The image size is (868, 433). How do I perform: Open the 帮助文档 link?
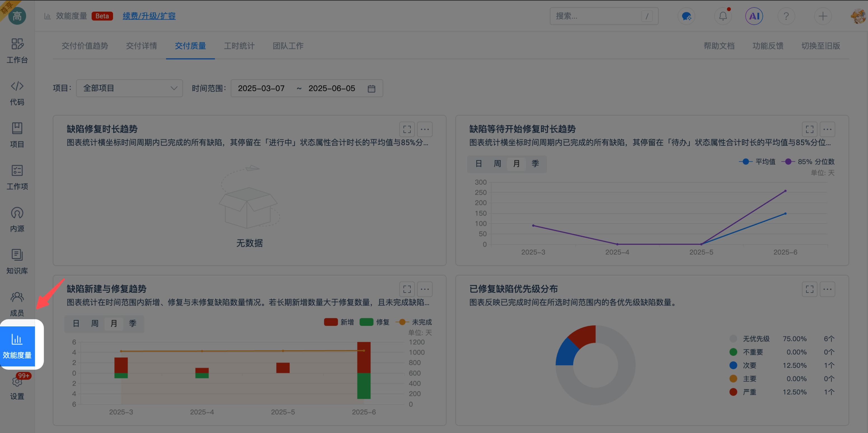pos(719,46)
